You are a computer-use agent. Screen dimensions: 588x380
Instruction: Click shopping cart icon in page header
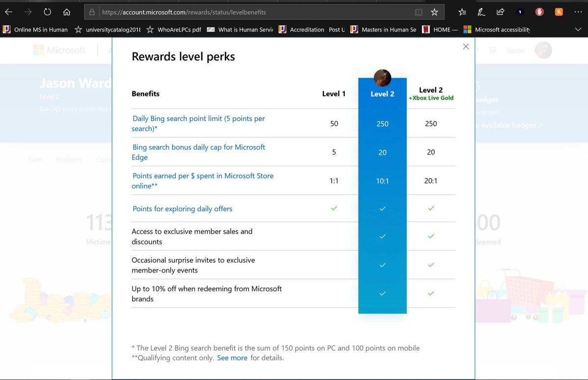tap(492, 50)
